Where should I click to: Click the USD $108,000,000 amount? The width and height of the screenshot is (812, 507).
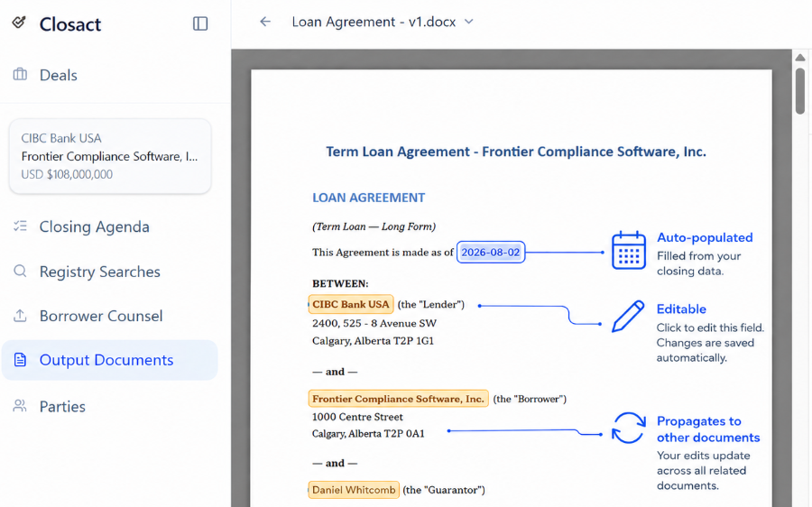67,174
